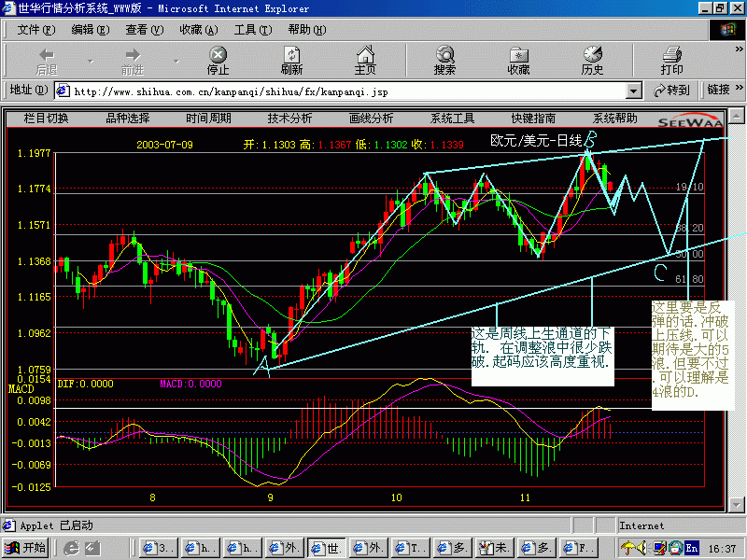Viewport: 747px width, 560px height.
Task: Click the 开始 (Start) button
Action: (x=26, y=548)
